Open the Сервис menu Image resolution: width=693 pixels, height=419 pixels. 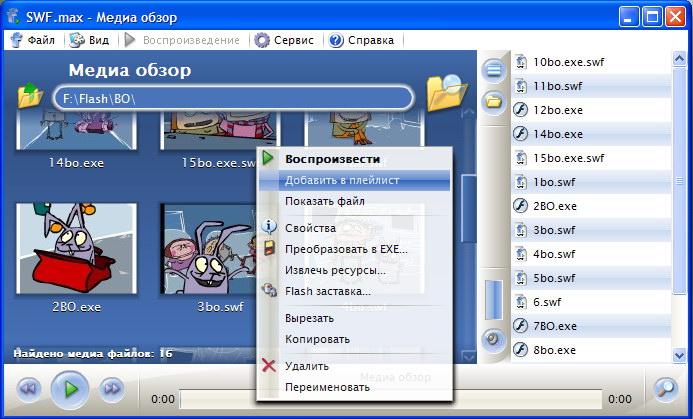coord(284,40)
